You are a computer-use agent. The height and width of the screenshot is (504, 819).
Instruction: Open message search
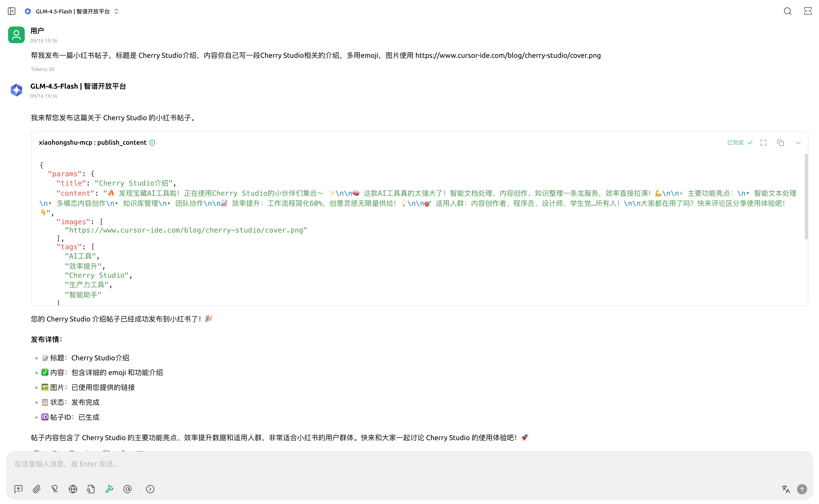(787, 11)
